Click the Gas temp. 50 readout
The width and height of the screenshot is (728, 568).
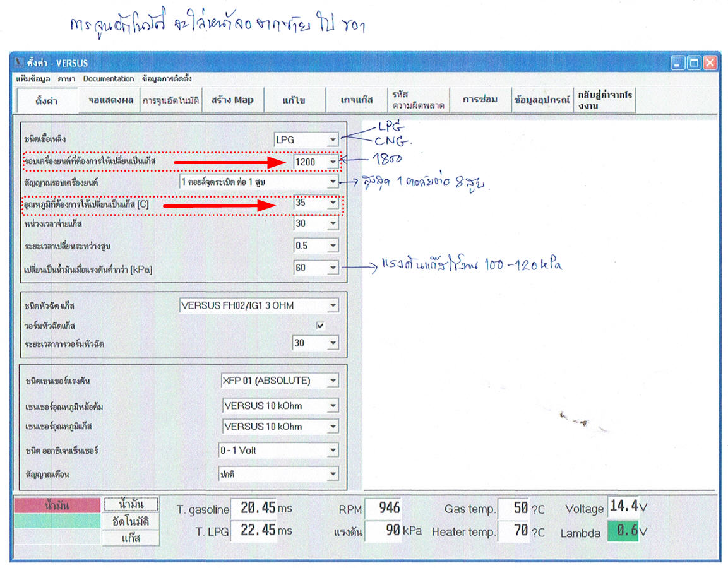coord(513,508)
